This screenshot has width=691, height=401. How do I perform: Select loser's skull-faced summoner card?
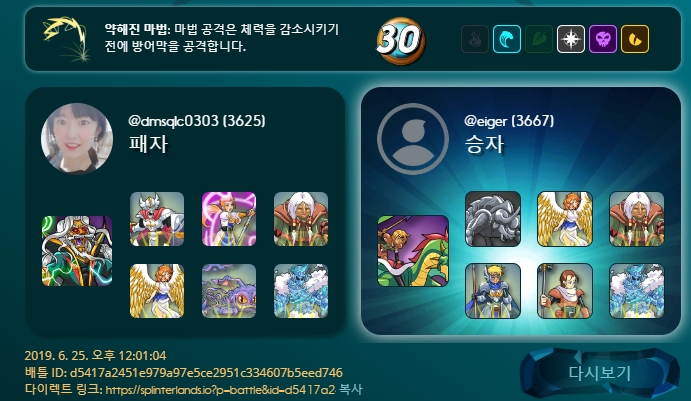coord(77,251)
